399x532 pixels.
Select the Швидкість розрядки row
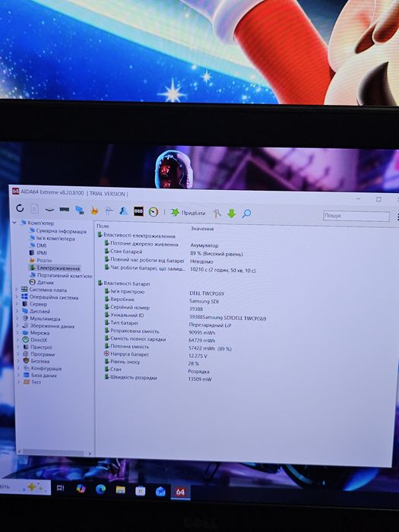click(131, 378)
